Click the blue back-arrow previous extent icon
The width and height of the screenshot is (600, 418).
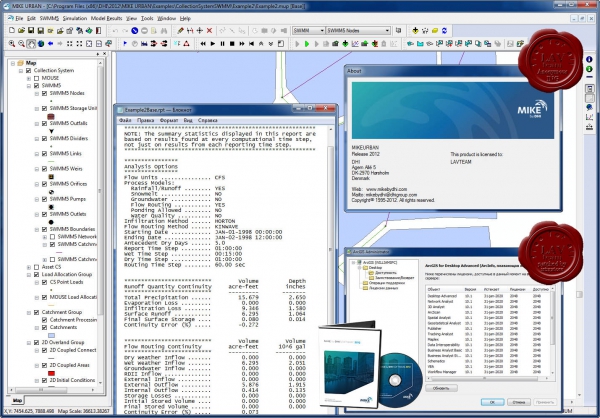[50, 44]
